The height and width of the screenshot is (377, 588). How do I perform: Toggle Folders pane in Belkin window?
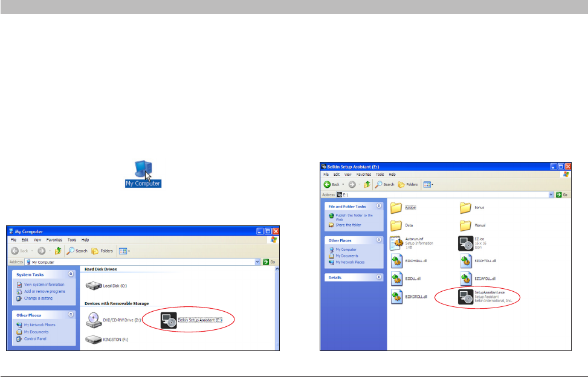pos(408,184)
